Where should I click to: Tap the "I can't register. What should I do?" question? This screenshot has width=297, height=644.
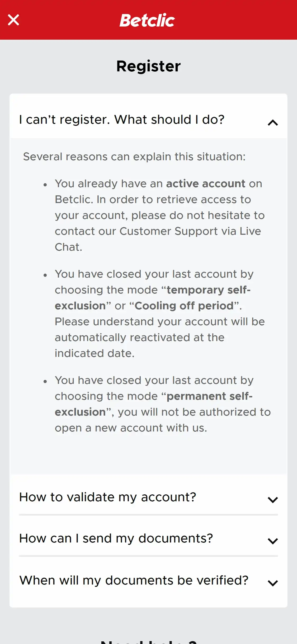122,119
